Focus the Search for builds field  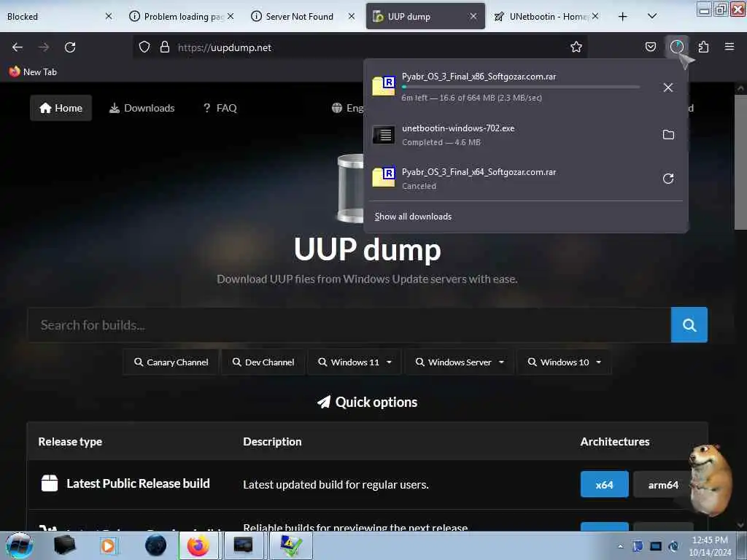click(x=349, y=325)
